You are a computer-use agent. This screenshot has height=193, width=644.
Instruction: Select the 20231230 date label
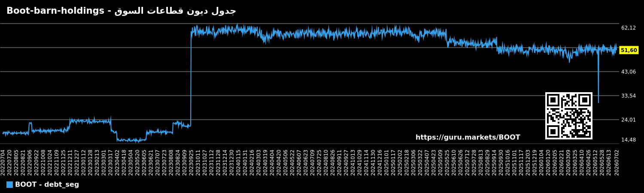[x=232, y=162]
